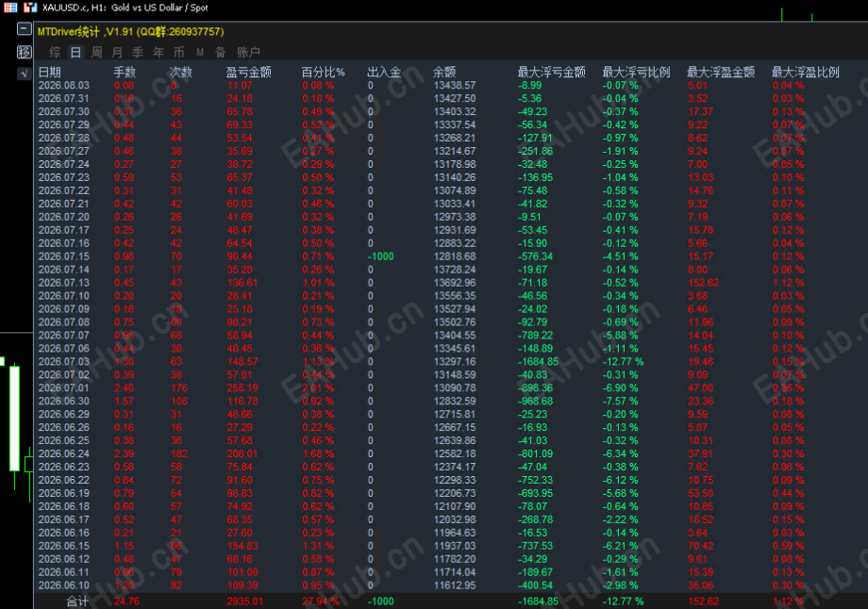Click the 2026.06.10 date cell

point(63,585)
